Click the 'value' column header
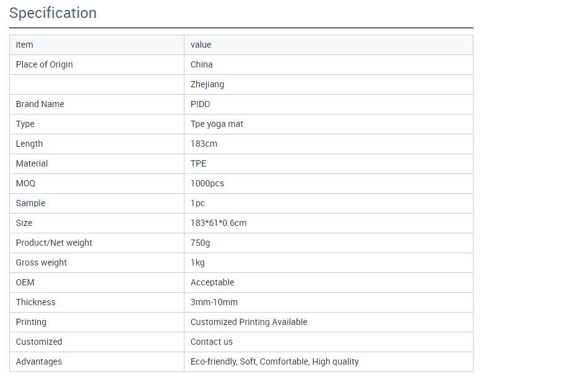Screen dimensions: 588x385 (201, 45)
